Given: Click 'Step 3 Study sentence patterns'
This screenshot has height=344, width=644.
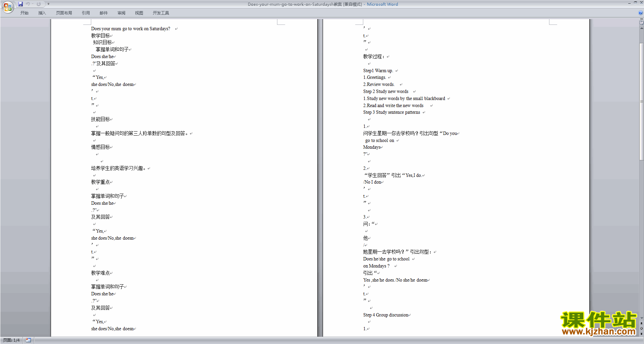Looking at the screenshot, I should tap(391, 112).
